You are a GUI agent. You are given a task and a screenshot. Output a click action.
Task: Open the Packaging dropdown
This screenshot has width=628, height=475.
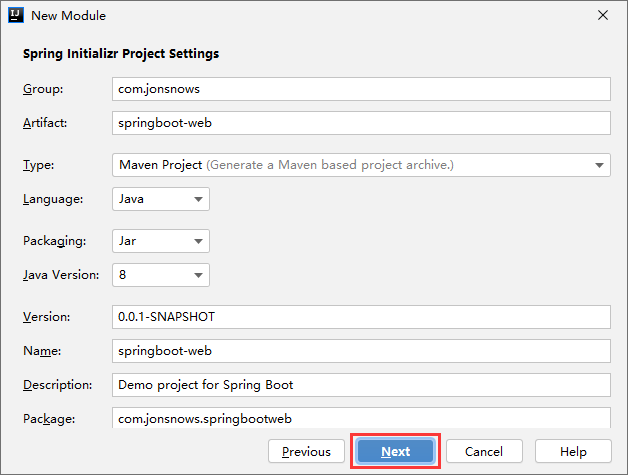click(160, 241)
